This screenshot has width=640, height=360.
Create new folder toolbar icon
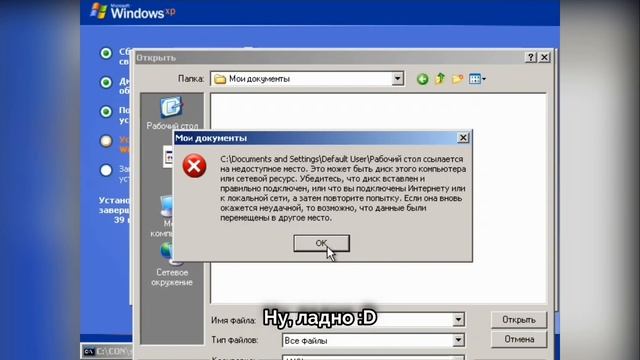point(457,79)
